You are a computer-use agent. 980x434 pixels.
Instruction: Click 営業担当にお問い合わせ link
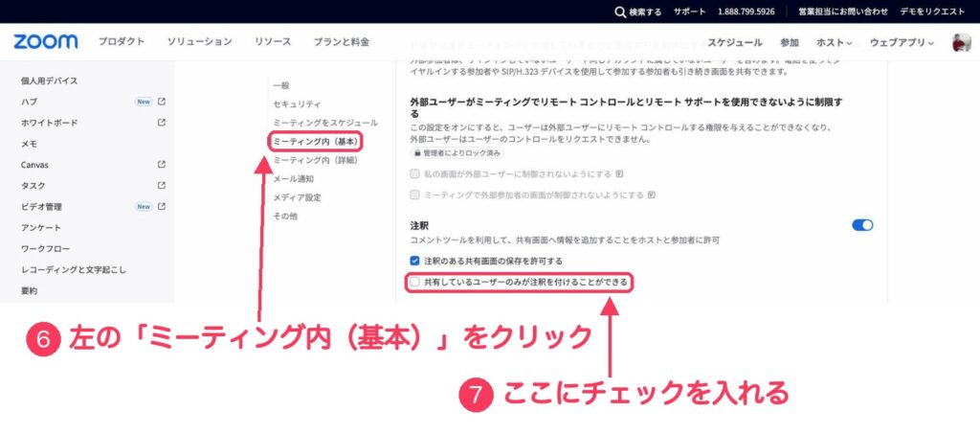pos(843,11)
